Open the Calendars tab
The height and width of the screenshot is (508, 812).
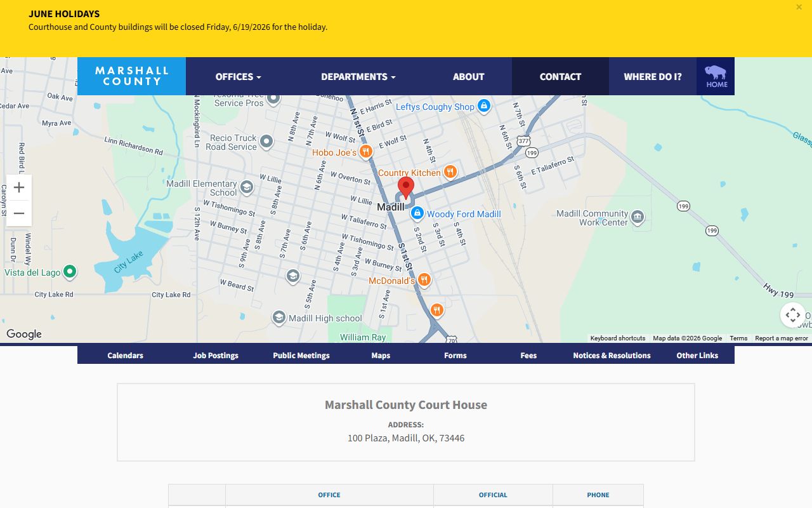click(x=126, y=356)
